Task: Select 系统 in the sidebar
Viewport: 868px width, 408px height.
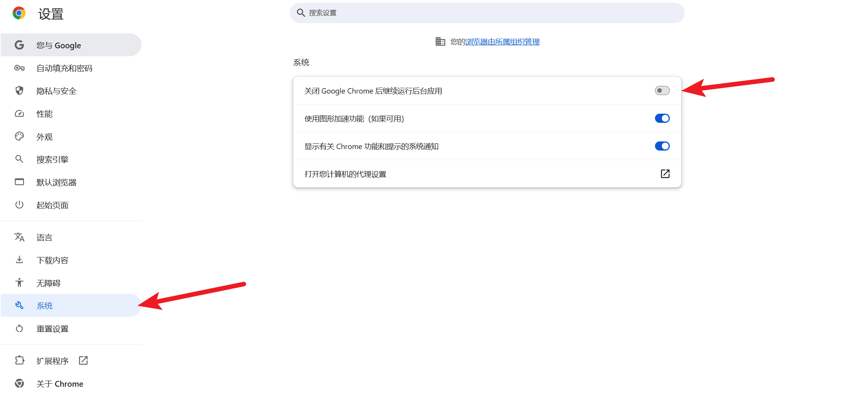Action: (x=71, y=305)
